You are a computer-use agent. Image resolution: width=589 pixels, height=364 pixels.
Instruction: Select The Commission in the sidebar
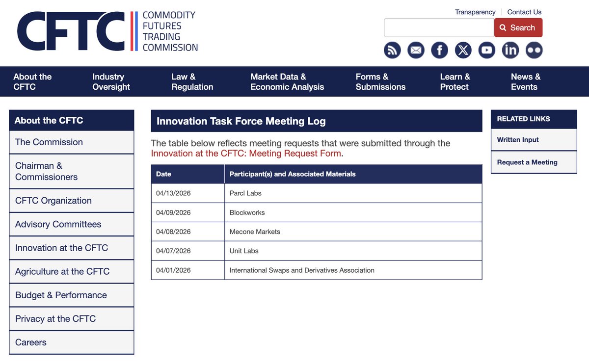[72, 142]
